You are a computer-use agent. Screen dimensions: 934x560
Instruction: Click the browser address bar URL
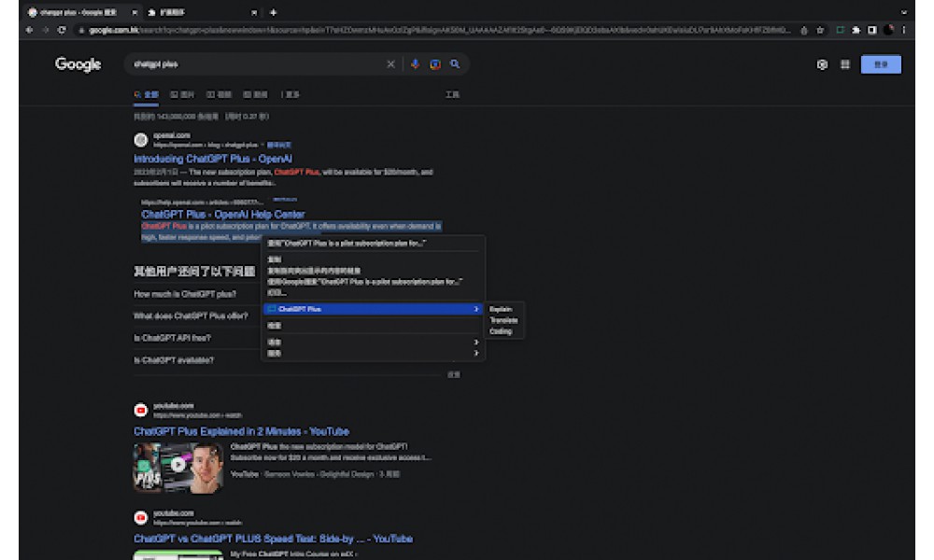click(x=439, y=31)
